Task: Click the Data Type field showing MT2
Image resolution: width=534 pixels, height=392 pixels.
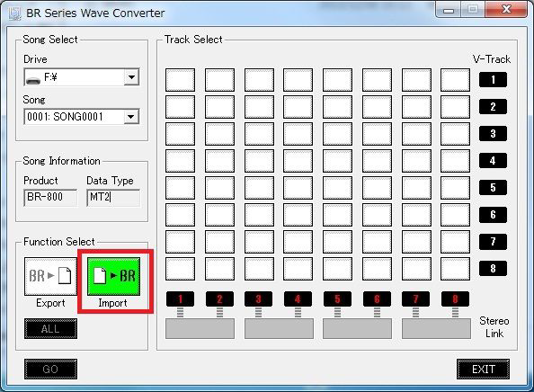Action: [x=113, y=198]
